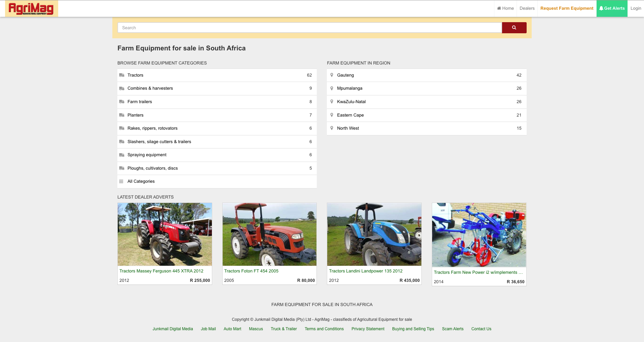644x342 pixels.
Task: Select the KwaZulu-Natal region
Action: coord(426,102)
